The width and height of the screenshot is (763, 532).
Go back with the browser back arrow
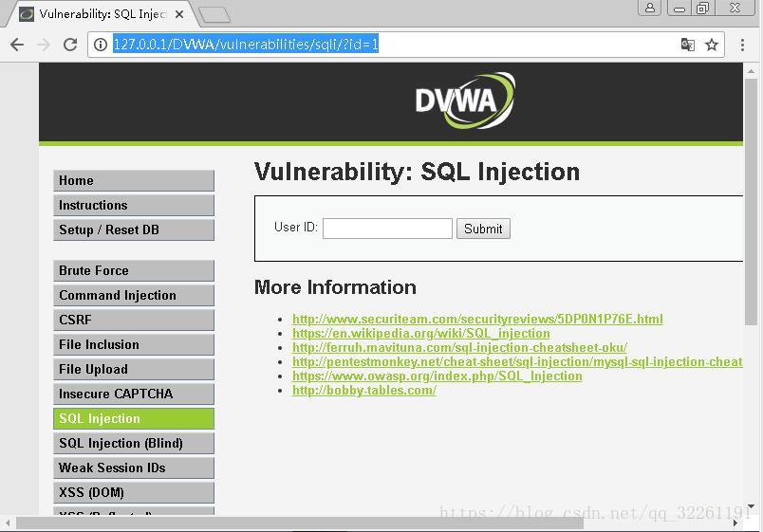click(17, 45)
